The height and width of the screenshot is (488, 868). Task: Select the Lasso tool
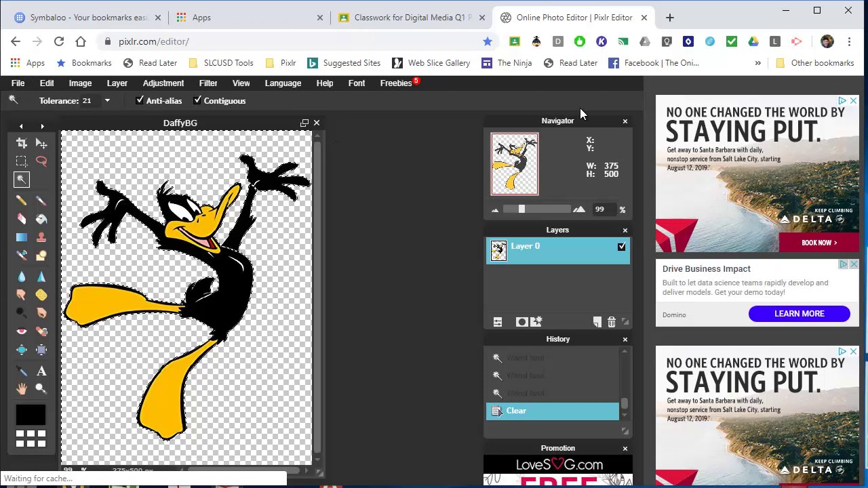point(41,161)
